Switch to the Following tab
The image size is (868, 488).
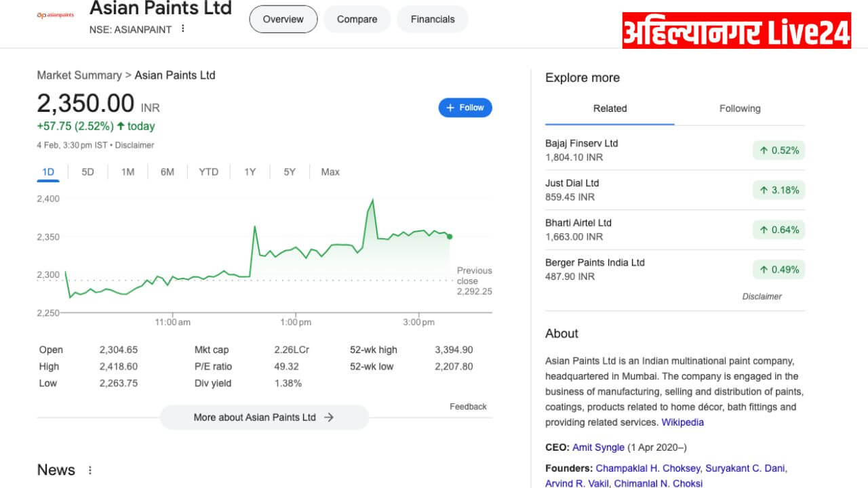[740, 108]
